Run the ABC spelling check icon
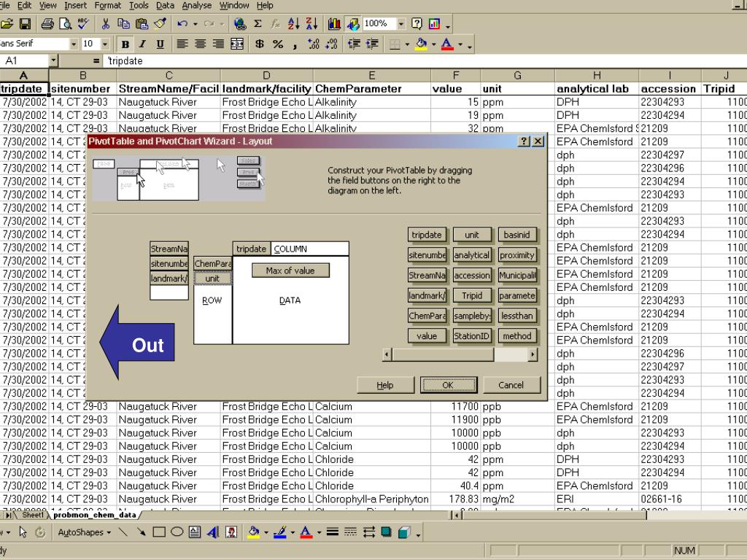 pyautogui.click(x=83, y=24)
